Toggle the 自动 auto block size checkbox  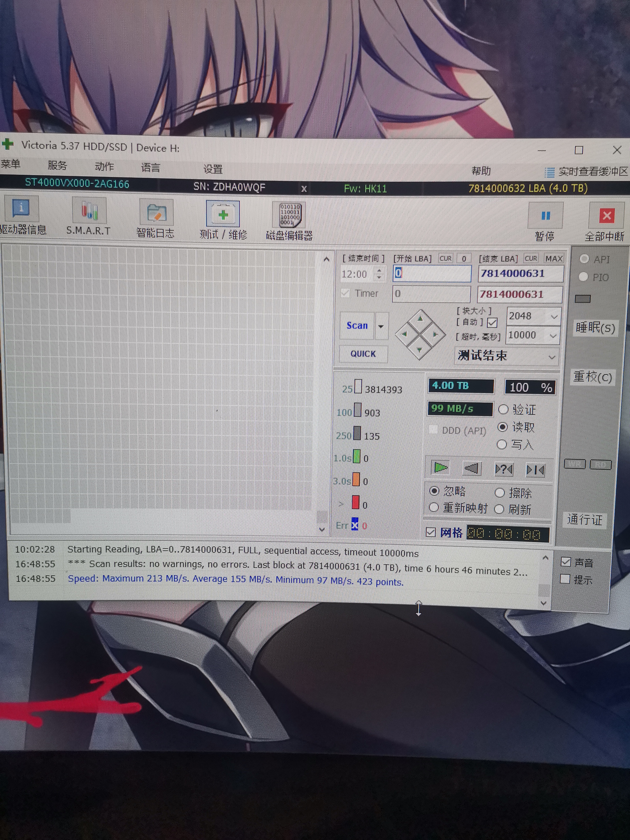(x=492, y=323)
